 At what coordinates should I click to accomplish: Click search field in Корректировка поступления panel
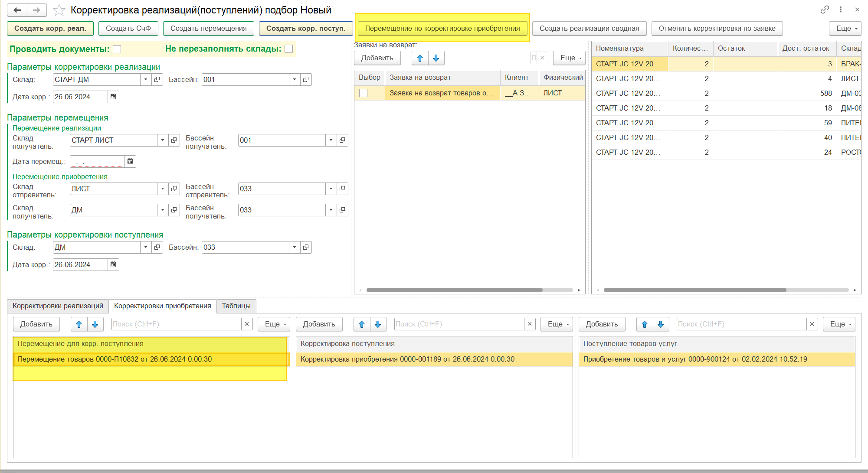pyautogui.click(x=458, y=324)
